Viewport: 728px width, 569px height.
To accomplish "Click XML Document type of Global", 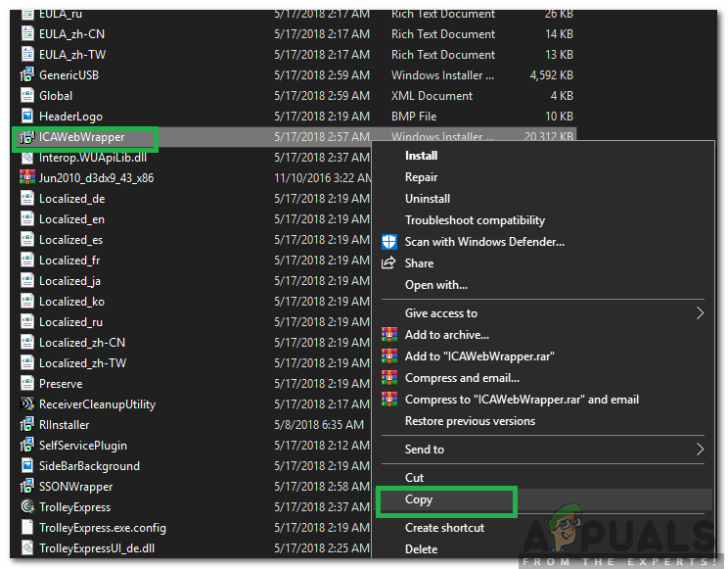I will pyautogui.click(x=432, y=96).
